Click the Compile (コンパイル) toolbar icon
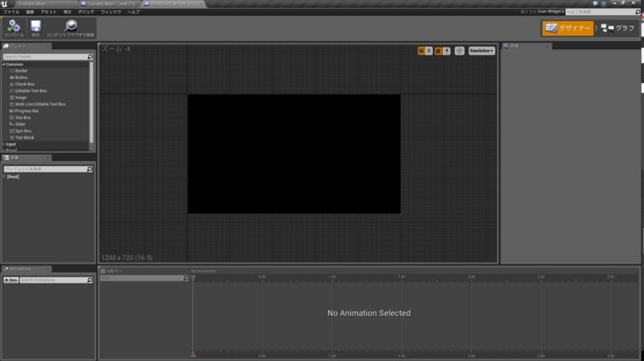Image resolution: width=644 pixels, height=361 pixels. tap(14, 27)
